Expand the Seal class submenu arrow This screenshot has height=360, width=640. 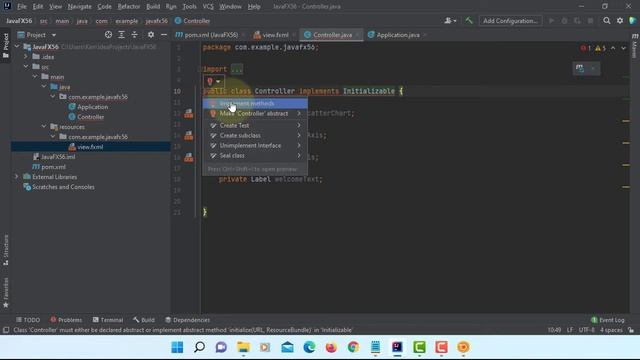click(299, 156)
